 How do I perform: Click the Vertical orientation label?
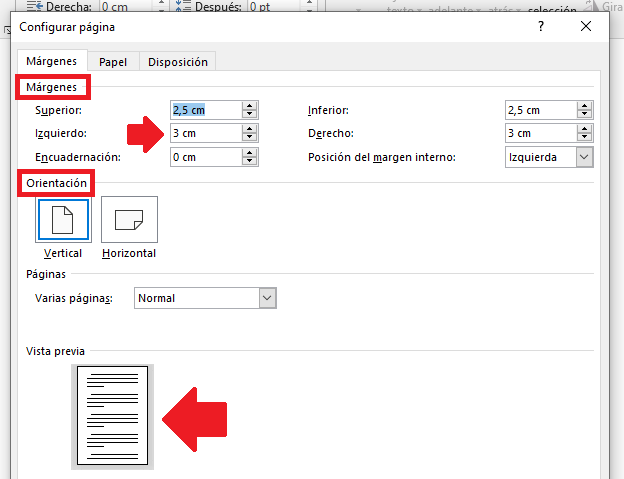[63, 253]
